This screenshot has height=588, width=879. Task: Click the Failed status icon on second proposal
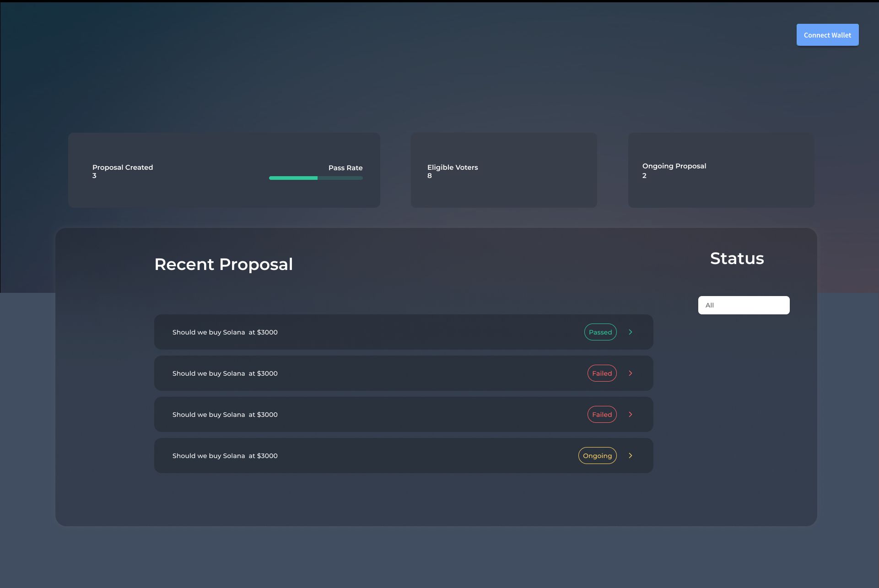(602, 373)
